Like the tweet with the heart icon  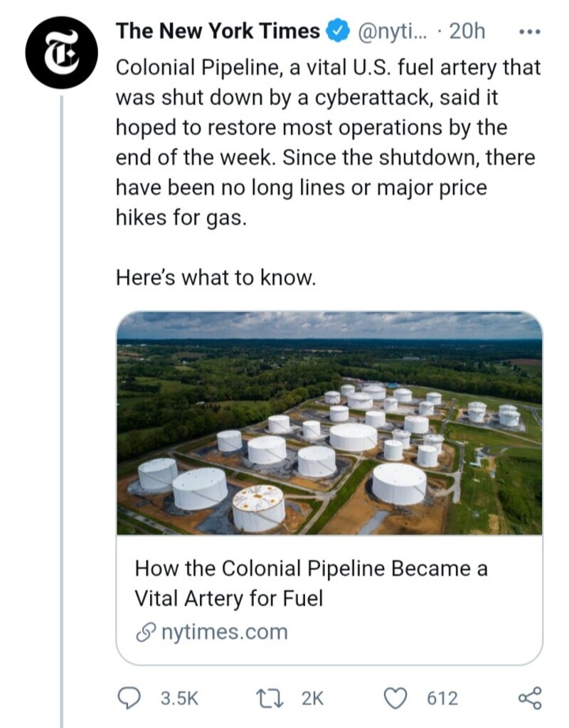pyautogui.click(x=395, y=698)
